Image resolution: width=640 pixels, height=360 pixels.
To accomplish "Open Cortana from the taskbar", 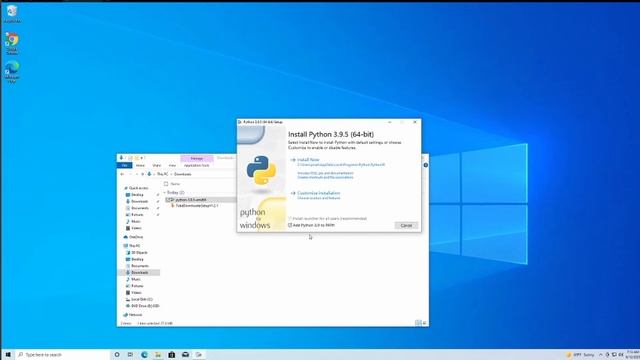I will point(117,355).
